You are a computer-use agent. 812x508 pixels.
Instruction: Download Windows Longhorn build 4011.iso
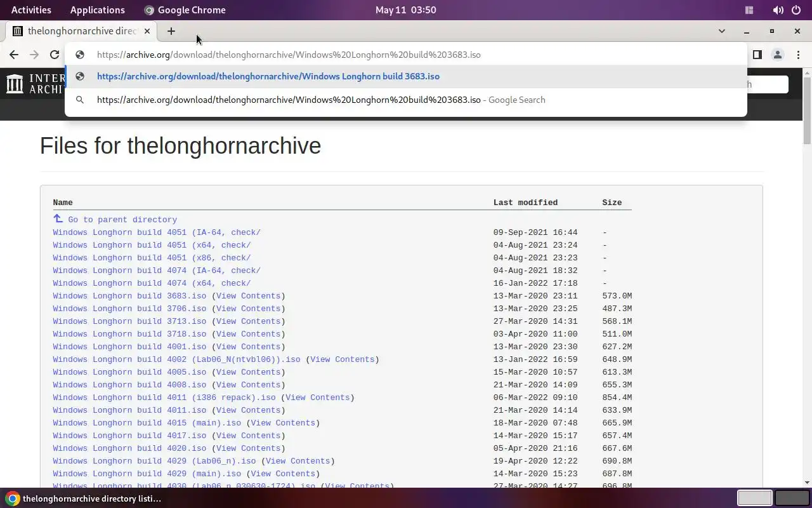coord(129,410)
